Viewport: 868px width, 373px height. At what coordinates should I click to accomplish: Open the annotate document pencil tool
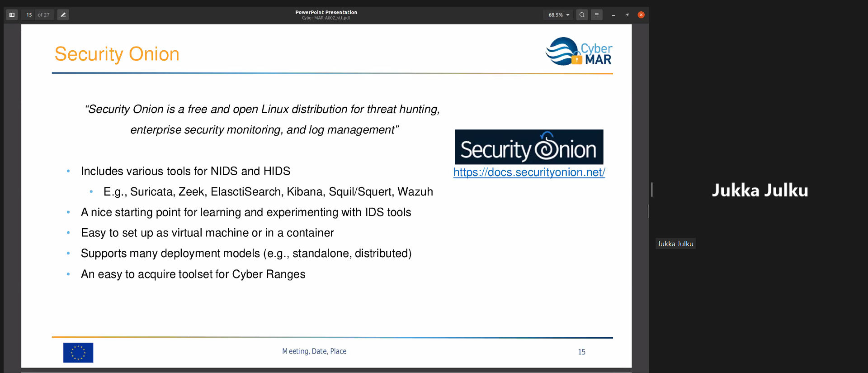pos(63,15)
